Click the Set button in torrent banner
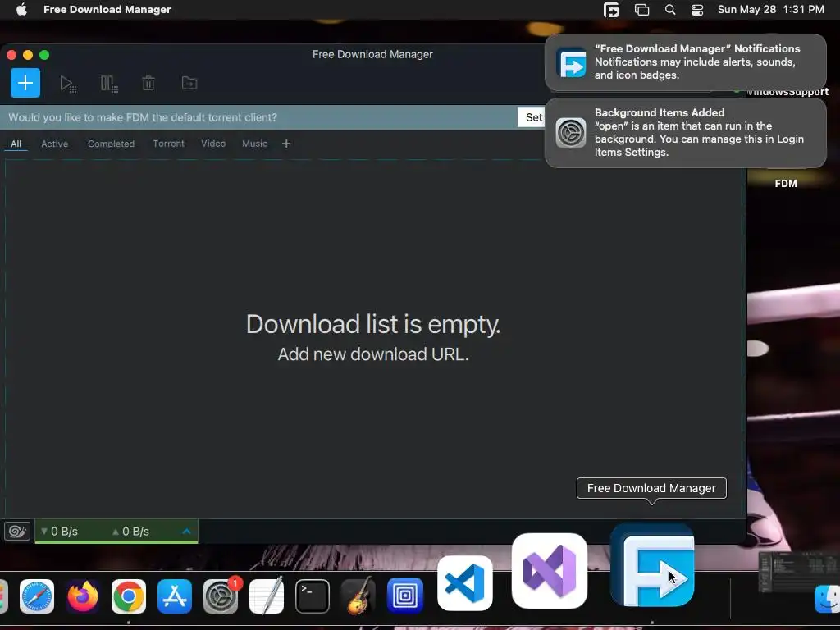840x630 pixels. (x=533, y=117)
